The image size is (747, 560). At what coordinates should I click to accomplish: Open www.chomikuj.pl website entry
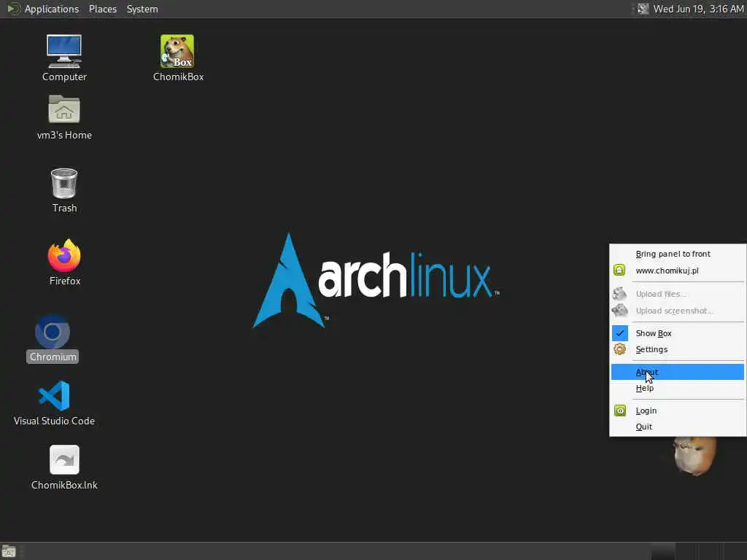678,271
